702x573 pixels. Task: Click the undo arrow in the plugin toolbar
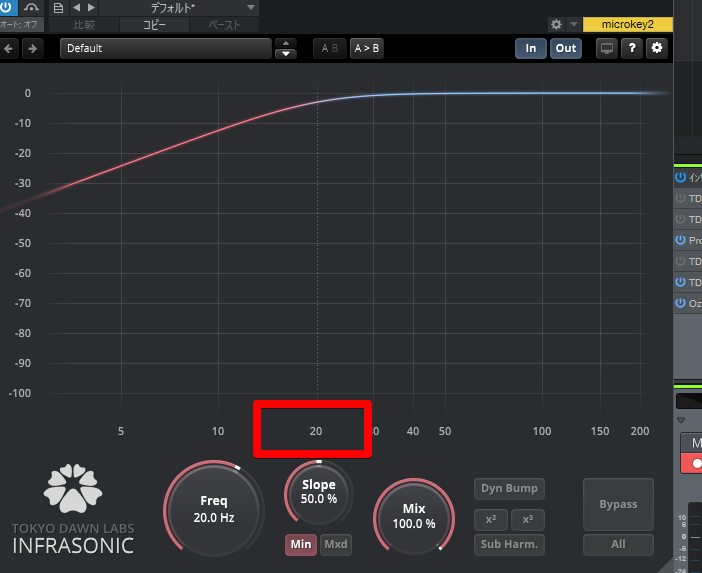click(x=10, y=48)
